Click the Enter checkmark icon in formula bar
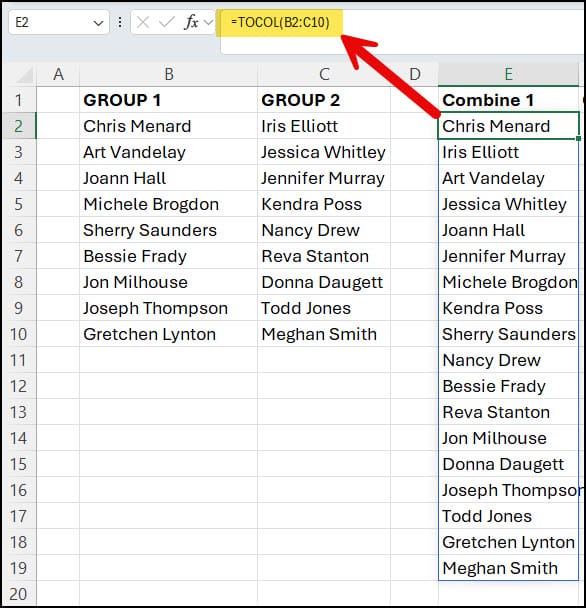Screen dimensions: 586x608 [x=167, y=22]
